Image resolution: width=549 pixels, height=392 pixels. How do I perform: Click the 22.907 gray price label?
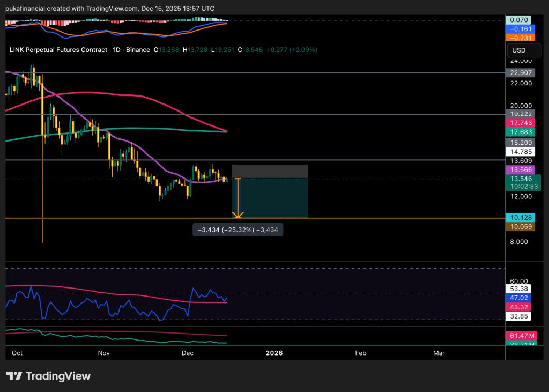[521, 72]
